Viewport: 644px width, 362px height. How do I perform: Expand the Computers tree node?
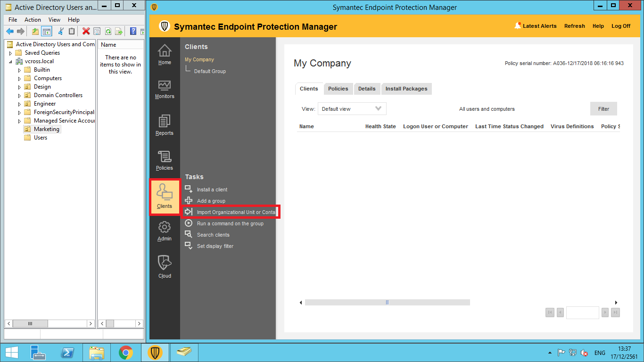tap(20, 79)
